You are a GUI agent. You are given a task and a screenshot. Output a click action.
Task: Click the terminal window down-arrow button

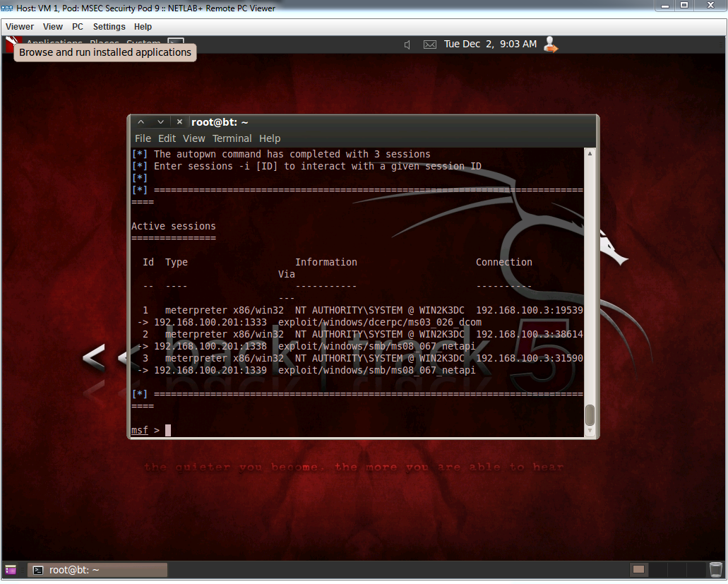[161, 122]
